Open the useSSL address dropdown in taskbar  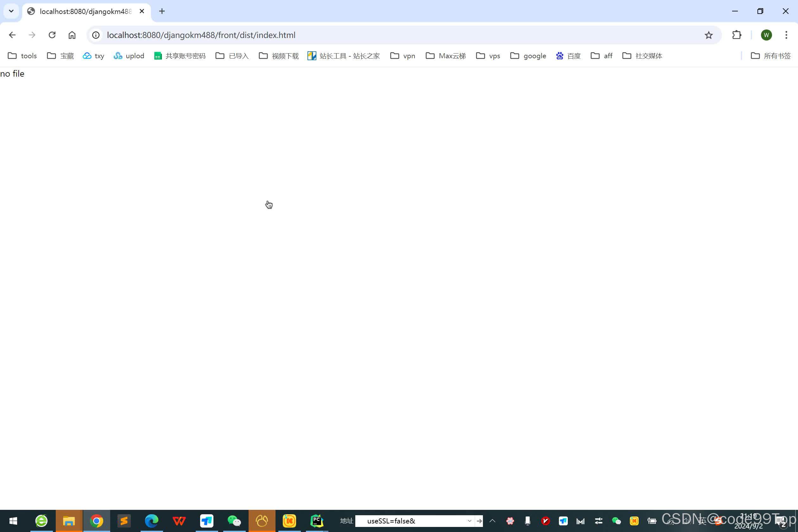469,521
